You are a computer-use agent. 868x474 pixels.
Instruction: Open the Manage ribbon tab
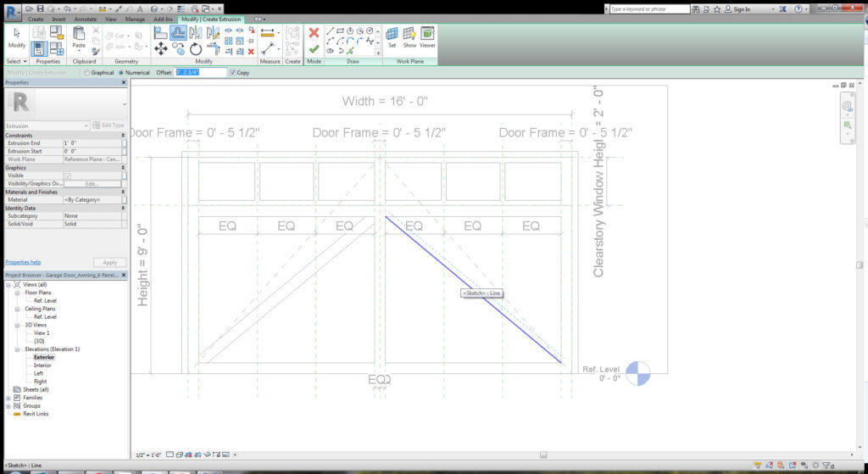(135, 20)
